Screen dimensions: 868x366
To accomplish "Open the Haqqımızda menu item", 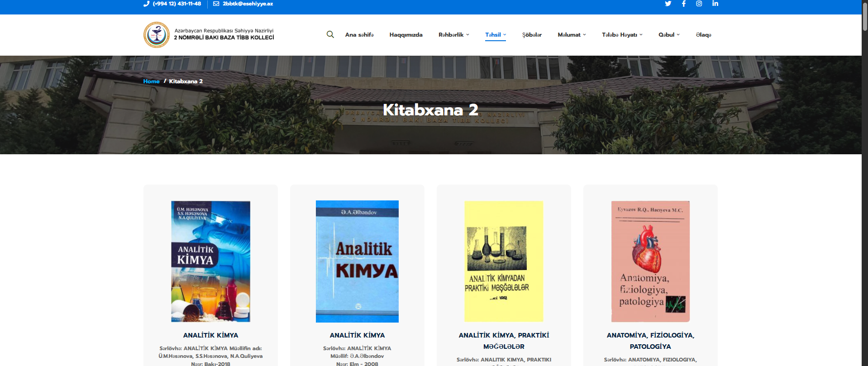I will (406, 35).
